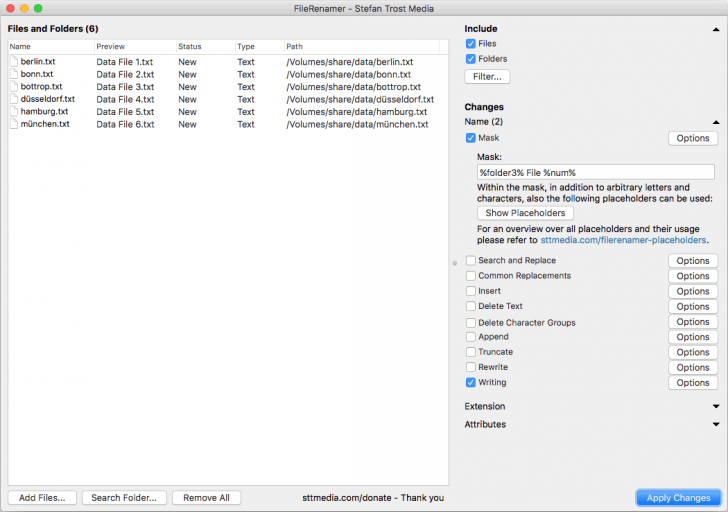Click Add Files... button
This screenshot has height=512, width=728.
(x=42, y=498)
